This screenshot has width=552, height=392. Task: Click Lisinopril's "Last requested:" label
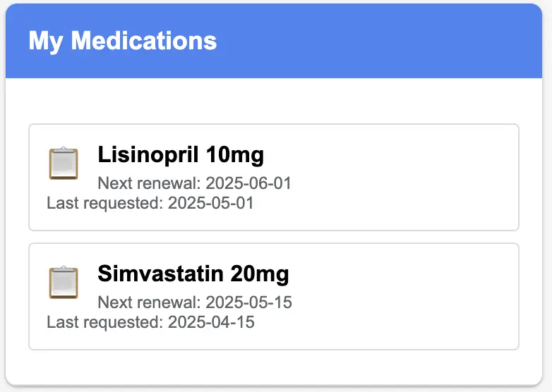tap(105, 203)
